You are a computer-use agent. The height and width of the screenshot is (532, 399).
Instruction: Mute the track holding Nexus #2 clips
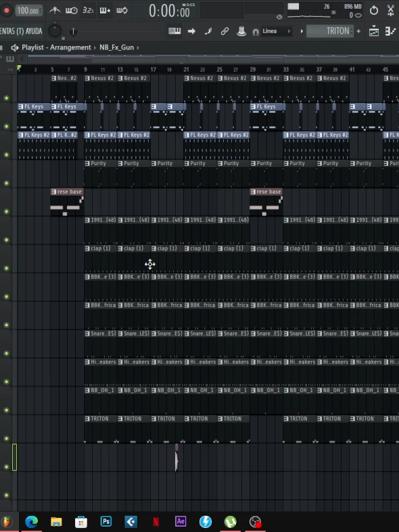click(6, 98)
